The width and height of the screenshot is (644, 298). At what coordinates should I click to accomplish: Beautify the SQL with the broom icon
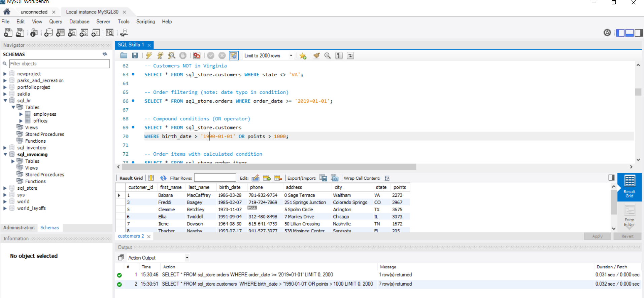coord(316,55)
